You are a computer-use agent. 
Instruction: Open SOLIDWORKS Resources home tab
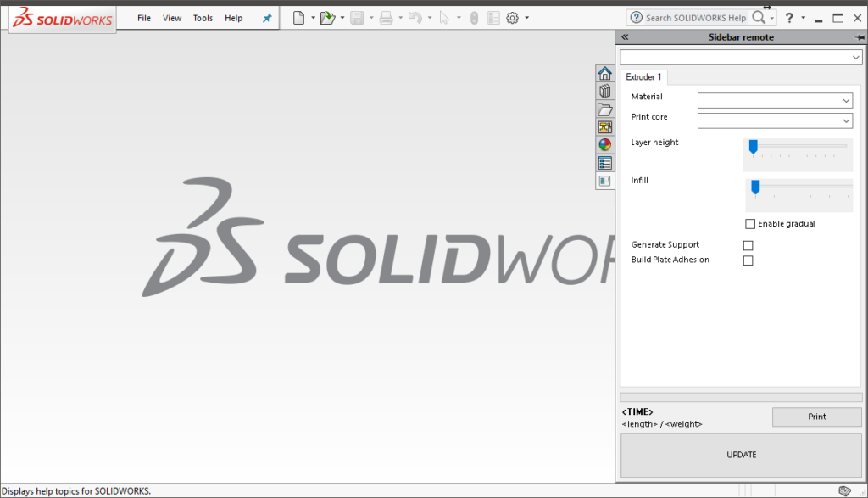tap(604, 73)
